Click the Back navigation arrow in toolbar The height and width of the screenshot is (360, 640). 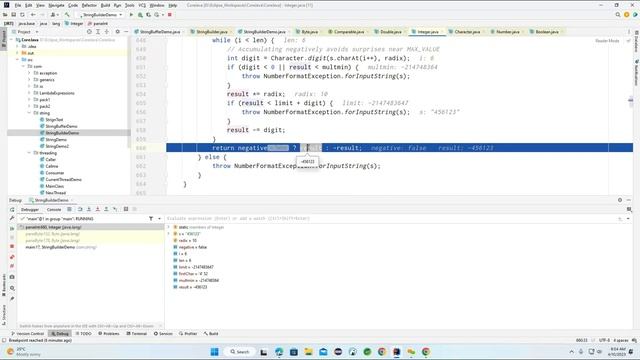[x=33, y=15]
